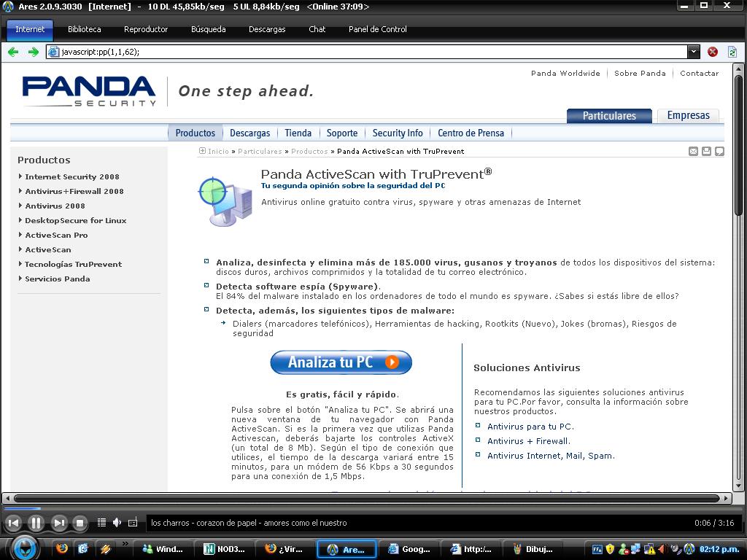Open the Security Info menu item
Image resolution: width=747 pixels, height=560 pixels.
[398, 133]
